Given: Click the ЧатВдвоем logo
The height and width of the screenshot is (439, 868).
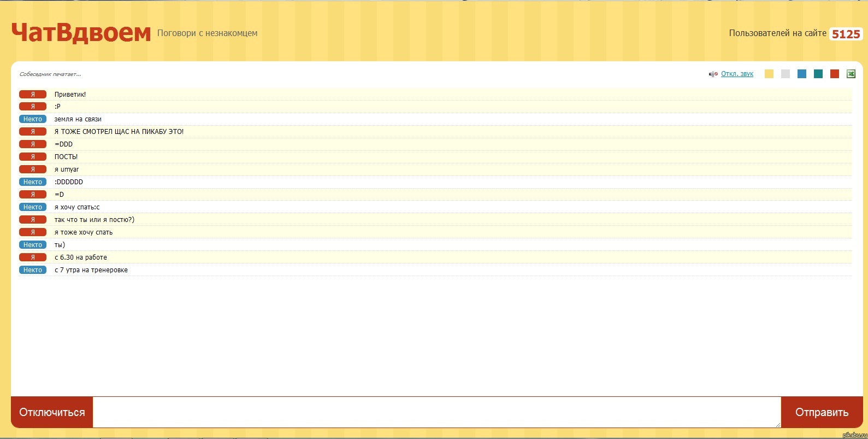Looking at the screenshot, I should tap(81, 33).
